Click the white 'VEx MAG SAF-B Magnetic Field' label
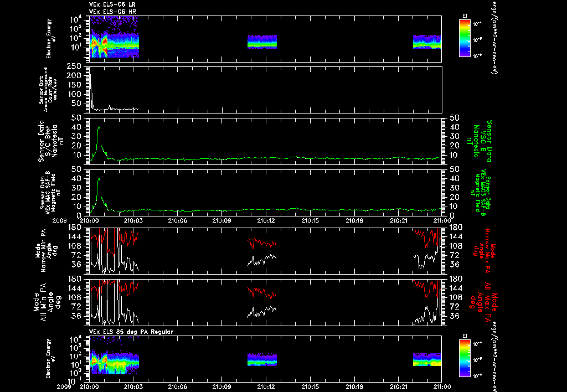Viewport: 567px width, 392px height. point(50,193)
